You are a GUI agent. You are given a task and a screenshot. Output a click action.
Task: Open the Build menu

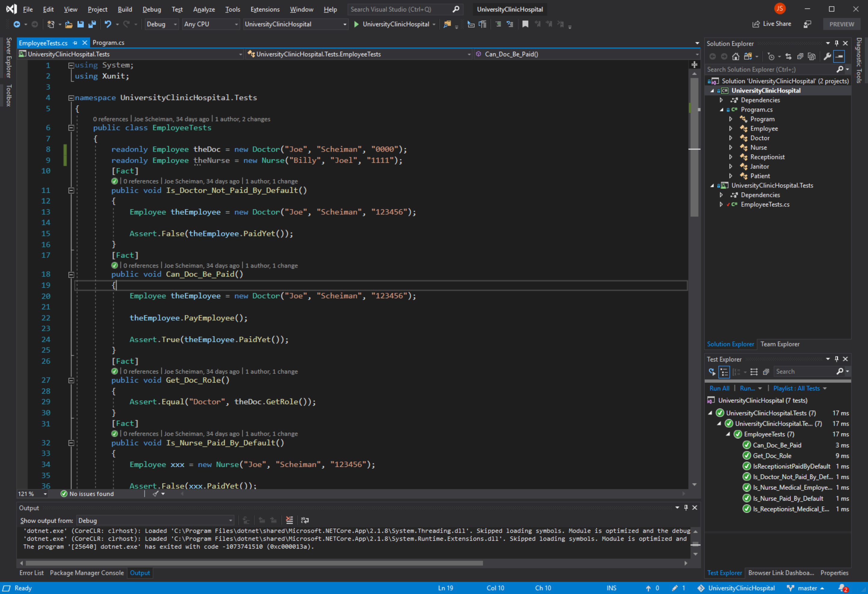click(125, 9)
